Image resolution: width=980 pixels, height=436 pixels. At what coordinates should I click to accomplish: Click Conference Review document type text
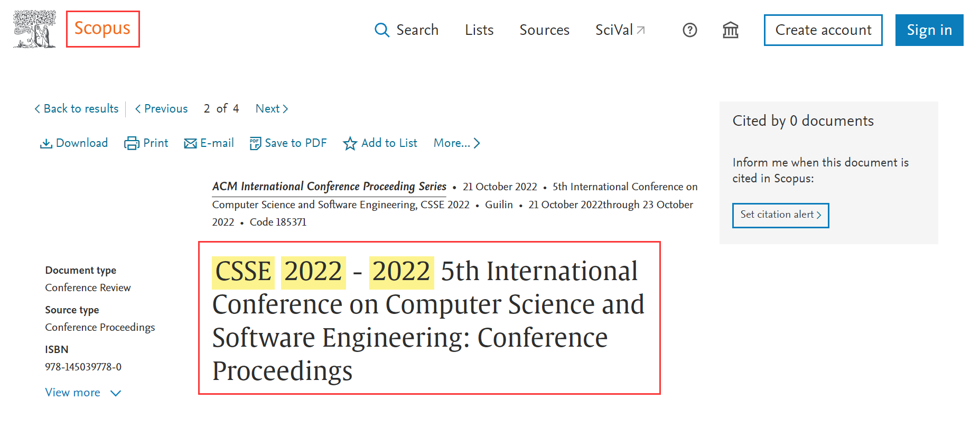[x=88, y=287]
